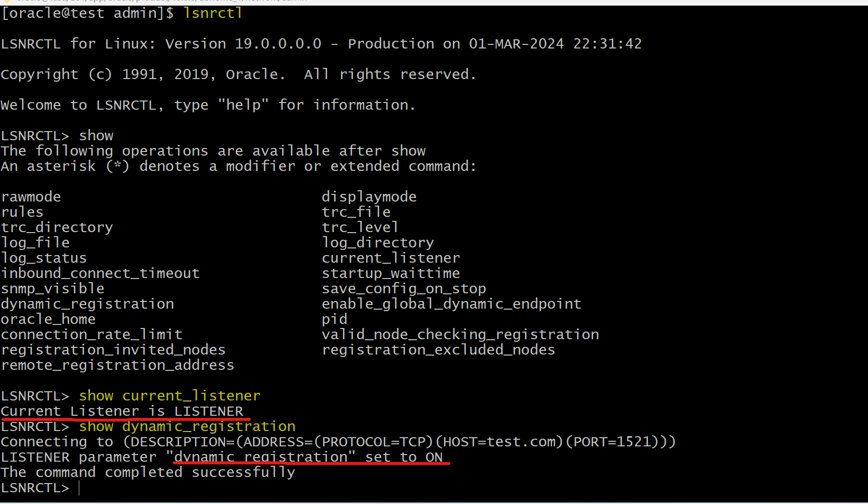Click the 'Current Listener is LISTENER' output line
Image resolution: width=868 pixels, height=504 pixels.
click(x=122, y=411)
